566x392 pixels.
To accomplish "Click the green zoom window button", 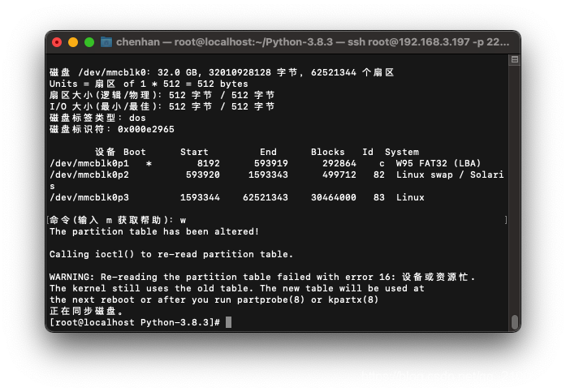I will (89, 42).
